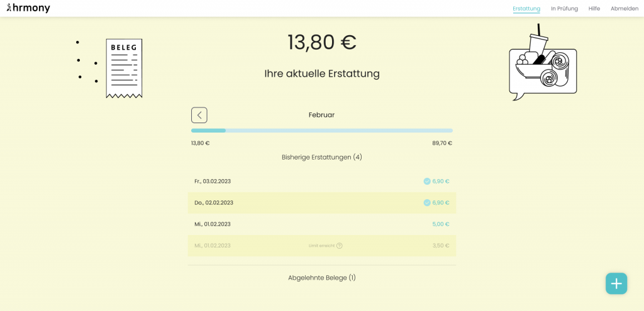644x311 pixels.
Task: Click checkmark icon on Fr., 03.02.2023 row
Action: (x=427, y=182)
